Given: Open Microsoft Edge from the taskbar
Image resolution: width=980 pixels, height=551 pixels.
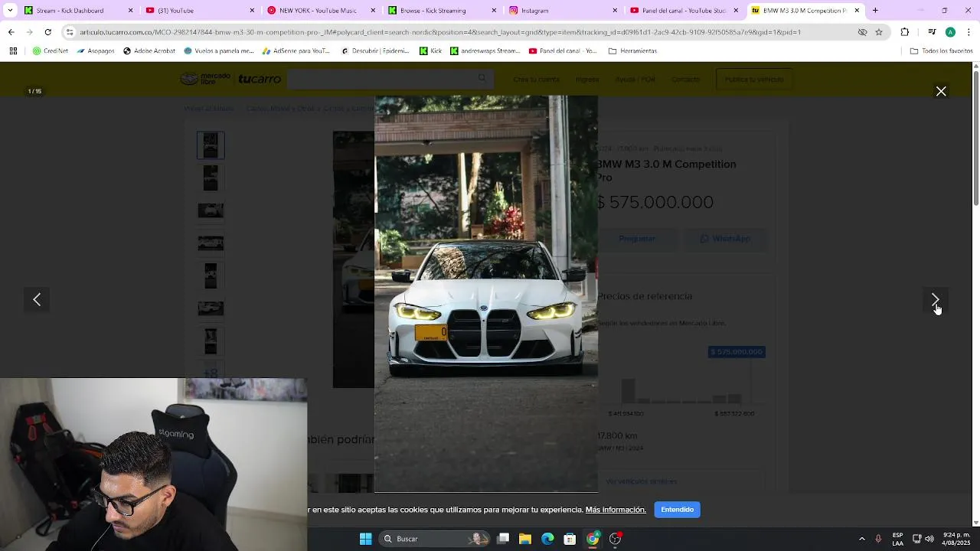Looking at the screenshot, I should coord(547,539).
